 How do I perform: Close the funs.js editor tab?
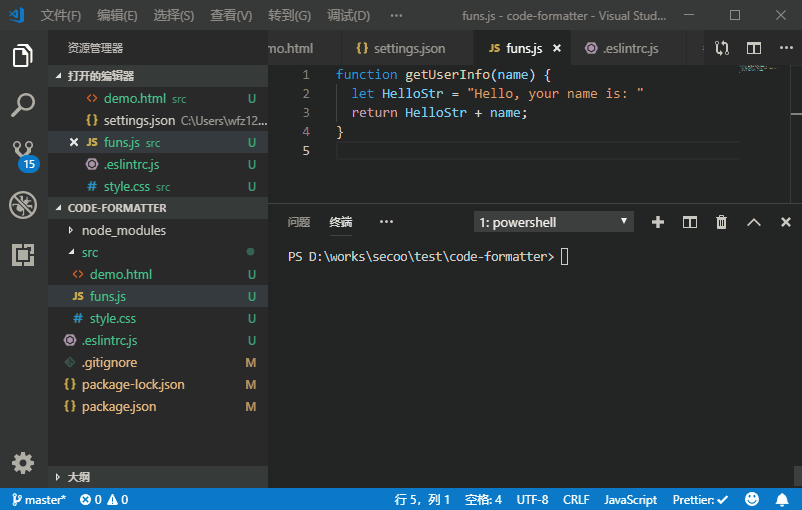[x=557, y=48]
